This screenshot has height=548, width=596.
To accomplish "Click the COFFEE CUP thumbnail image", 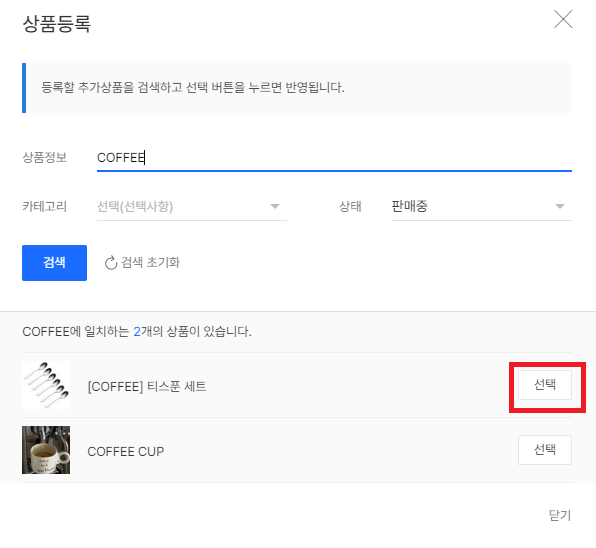I will coord(46,450).
